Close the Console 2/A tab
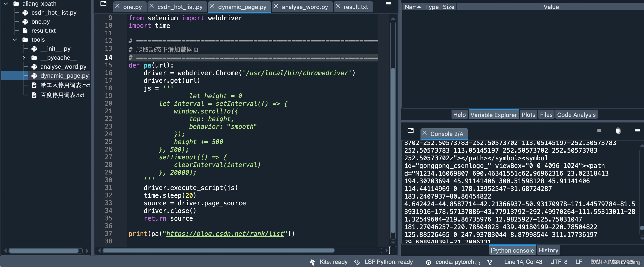This screenshot has height=267, width=644. (424, 133)
